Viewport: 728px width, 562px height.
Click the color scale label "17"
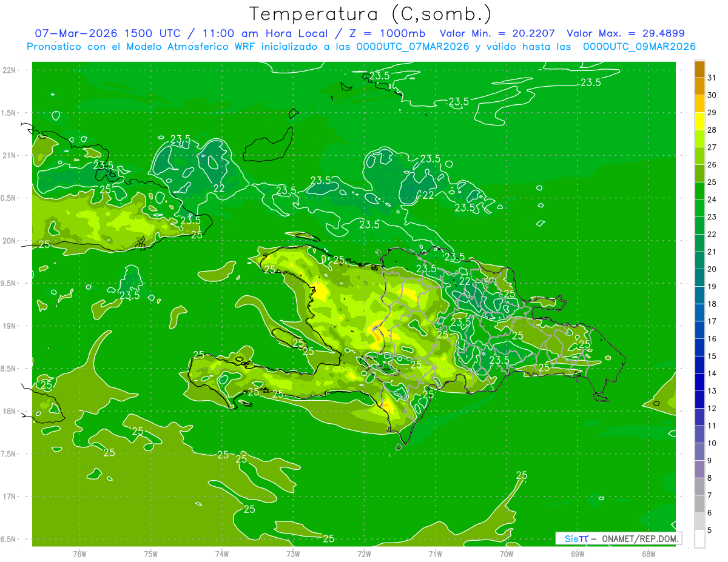click(x=712, y=321)
